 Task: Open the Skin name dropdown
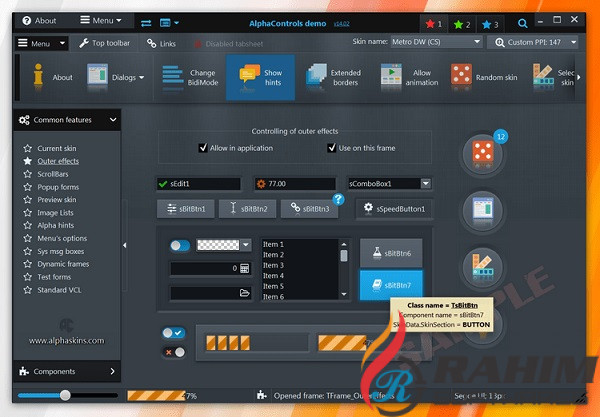477,41
